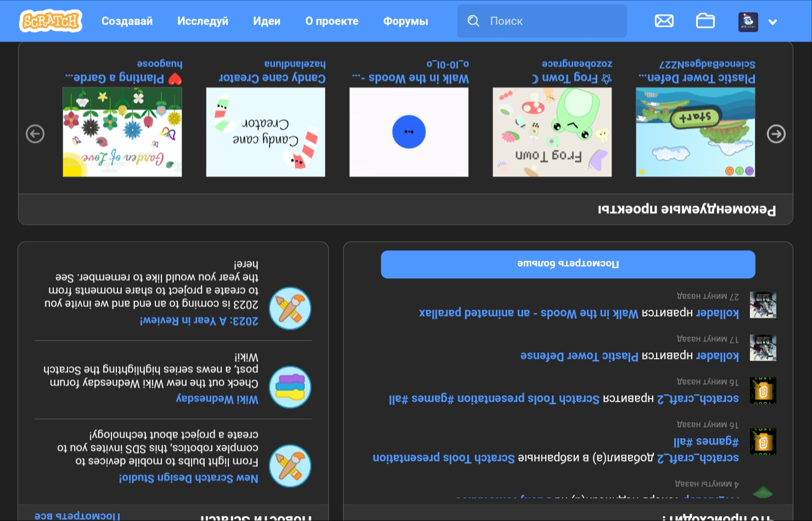Click the Посмотреть больше button
Screen dimensions: 812x521
pos(568,264)
